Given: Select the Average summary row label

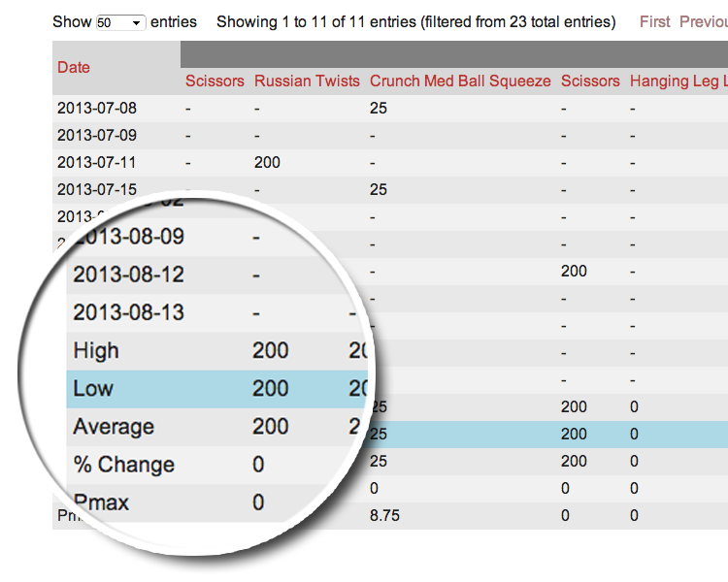Looking at the screenshot, I should 114,427.
